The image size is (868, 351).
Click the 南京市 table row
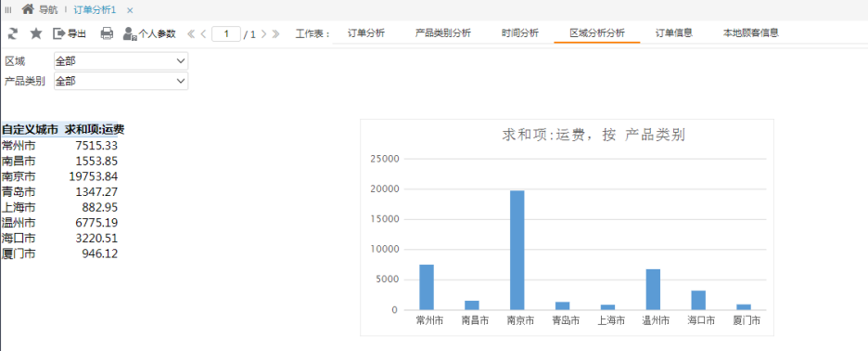(59, 176)
